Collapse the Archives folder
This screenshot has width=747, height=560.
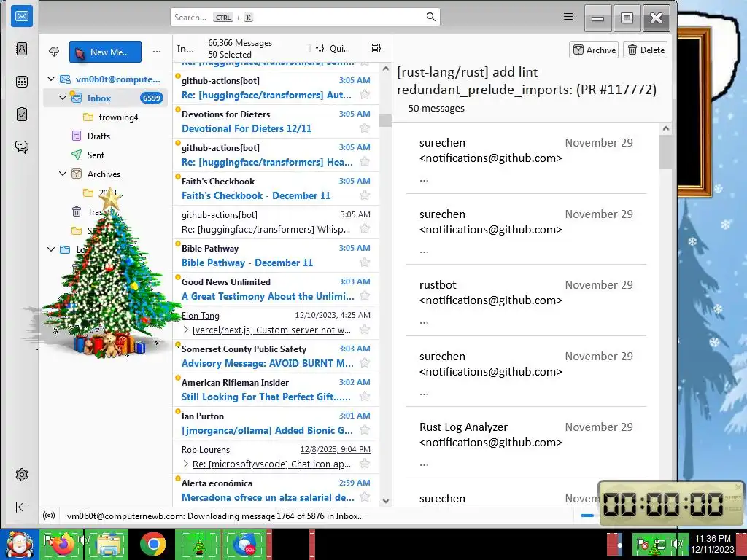(x=63, y=174)
